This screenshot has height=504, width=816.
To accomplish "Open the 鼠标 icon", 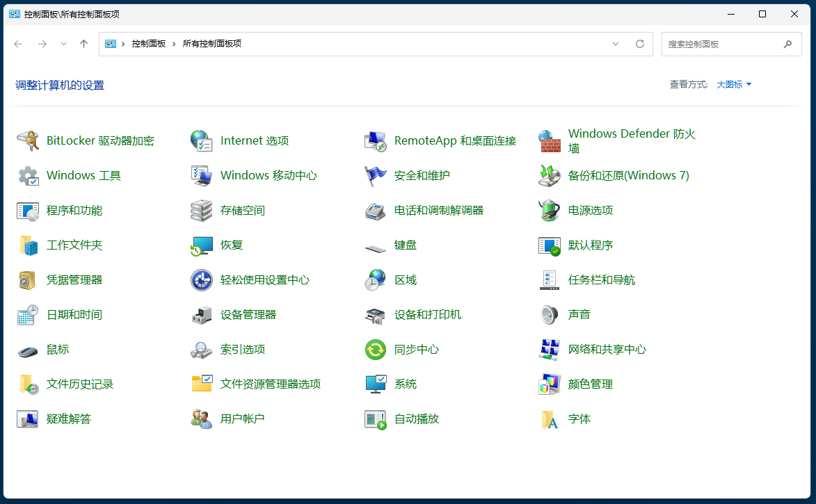I will coord(28,350).
